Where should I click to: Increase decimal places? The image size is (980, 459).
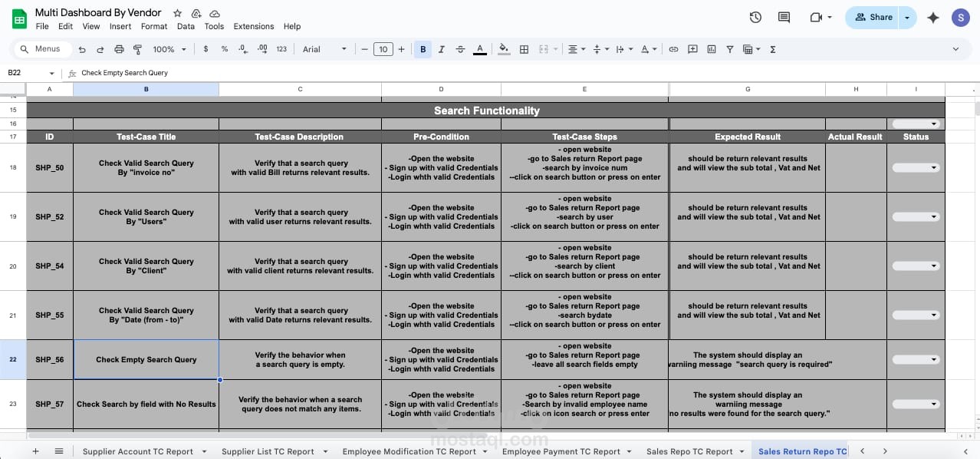262,49
